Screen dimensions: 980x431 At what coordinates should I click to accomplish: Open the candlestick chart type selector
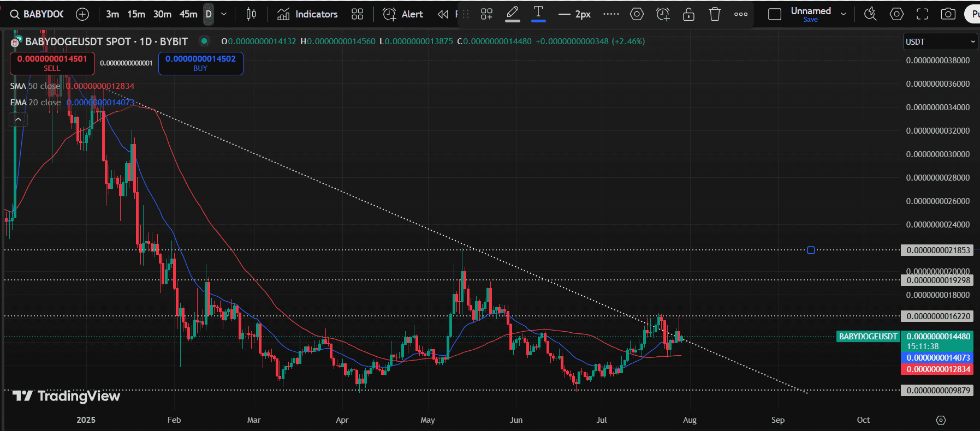point(251,14)
